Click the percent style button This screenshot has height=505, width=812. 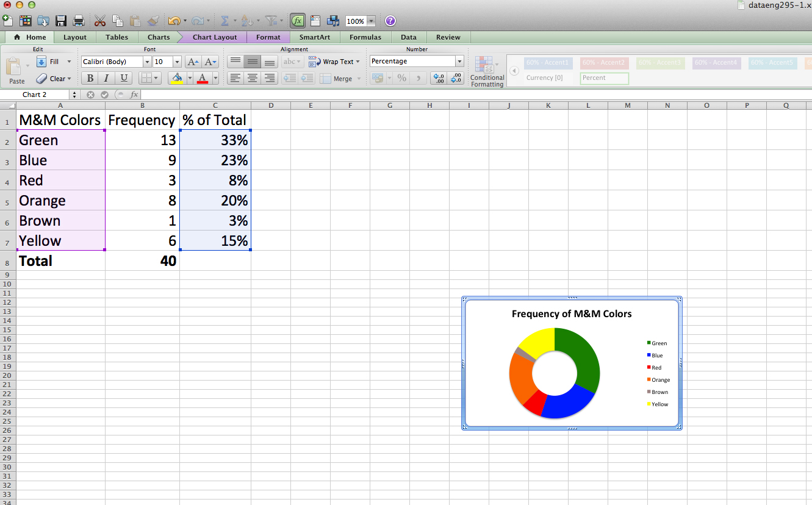pyautogui.click(x=401, y=78)
